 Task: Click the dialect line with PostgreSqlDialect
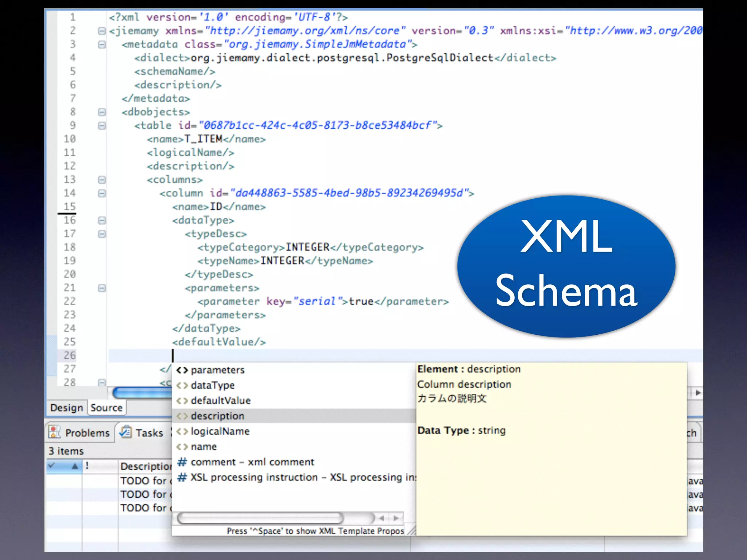coord(345,58)
